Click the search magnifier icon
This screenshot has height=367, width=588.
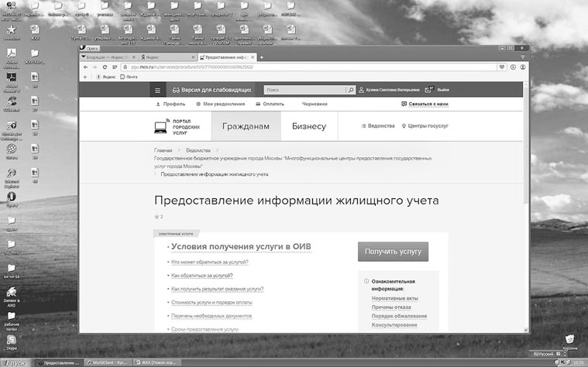(351, 90)
